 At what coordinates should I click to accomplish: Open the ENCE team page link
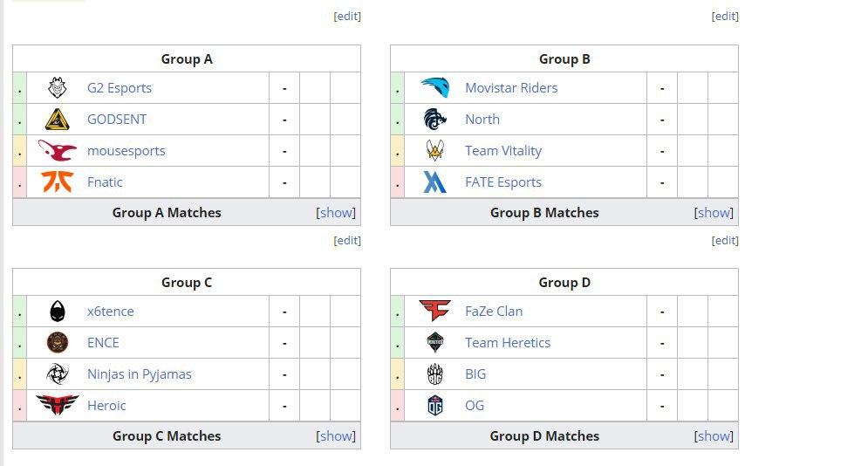[x=103, y=343]
